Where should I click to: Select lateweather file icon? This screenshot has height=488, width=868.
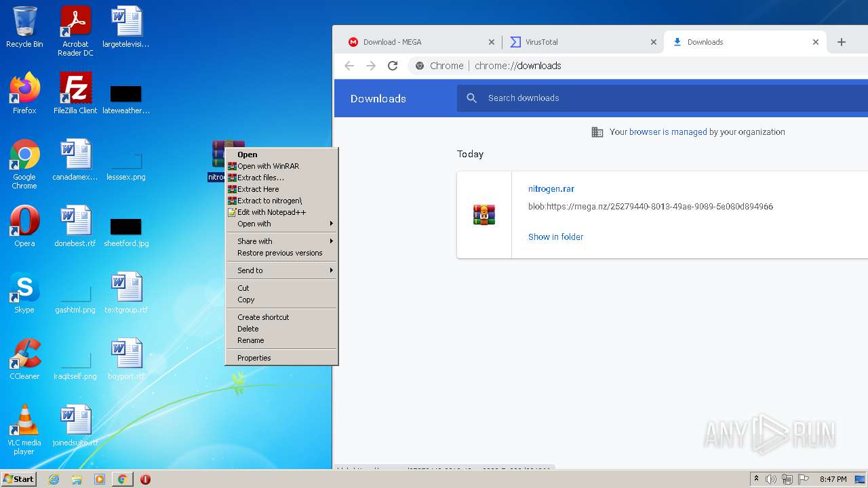[x=126, y=99]
